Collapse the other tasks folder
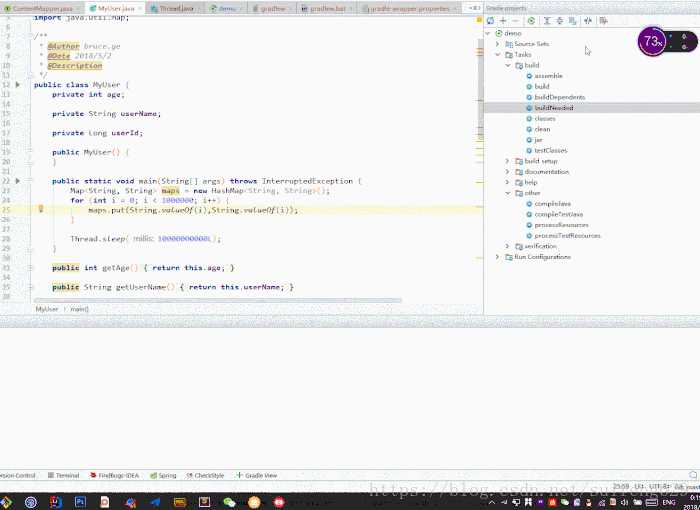The image size is (700, 510). click(x=508, y=193)
